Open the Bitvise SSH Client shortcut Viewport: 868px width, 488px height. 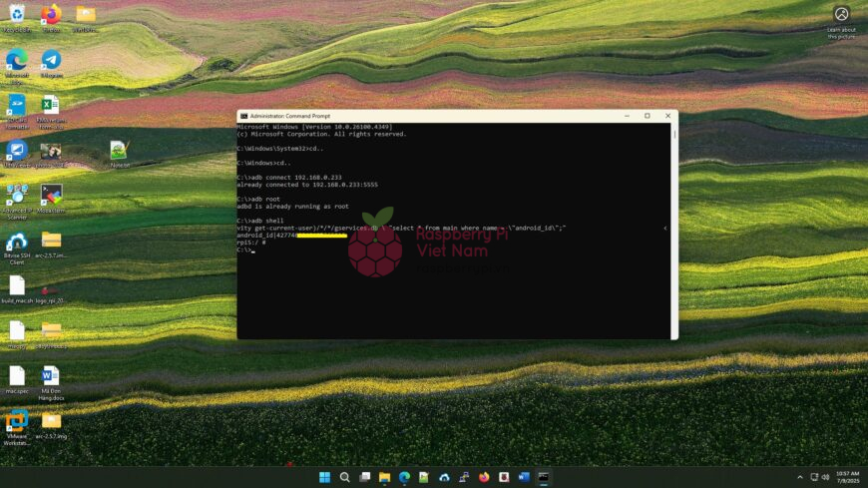click(17, 242)
